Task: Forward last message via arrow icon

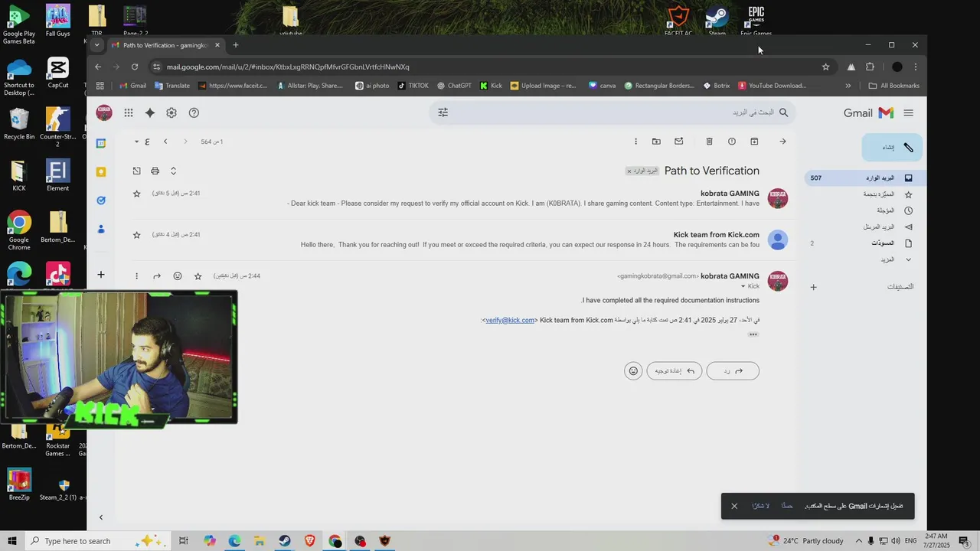Action: coord(157,276)
